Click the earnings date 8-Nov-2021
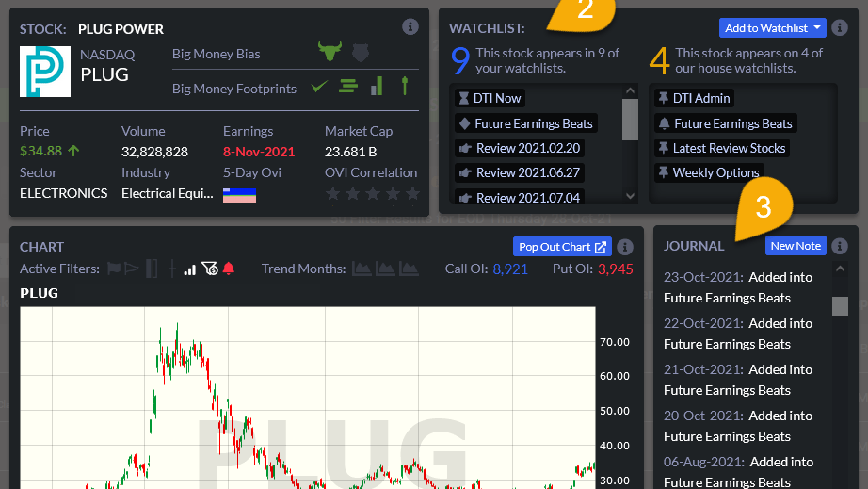 [x=259, y=152]
